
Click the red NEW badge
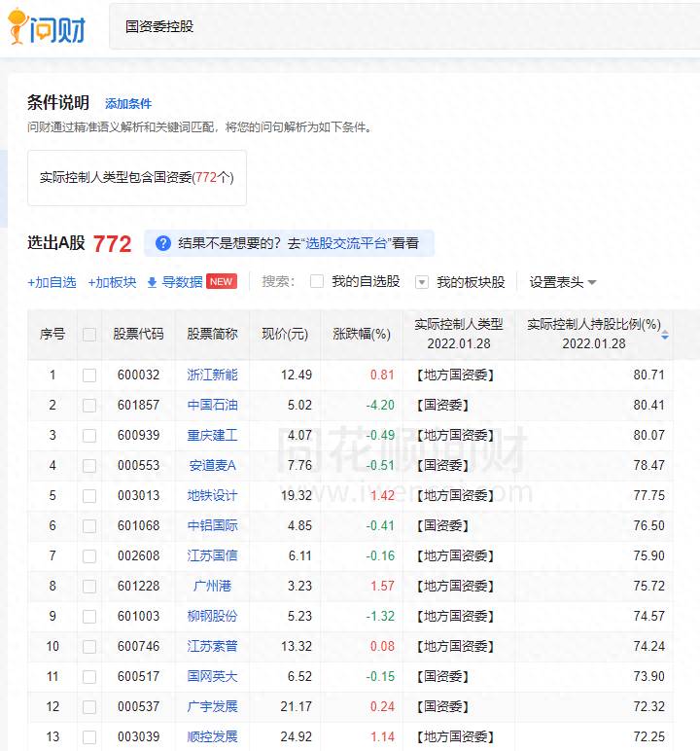(222, 282)
